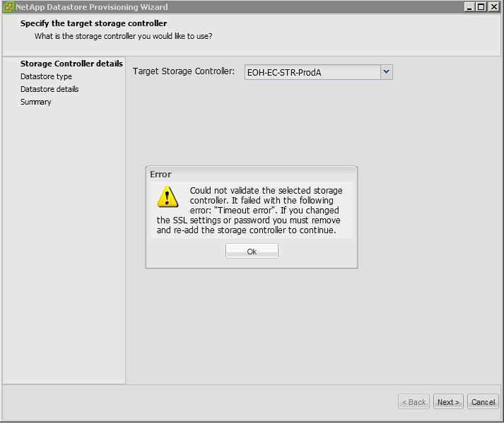Click the Ok button in the Error dialog
Viewport: 504px width, 424px height.
[252, 251]
